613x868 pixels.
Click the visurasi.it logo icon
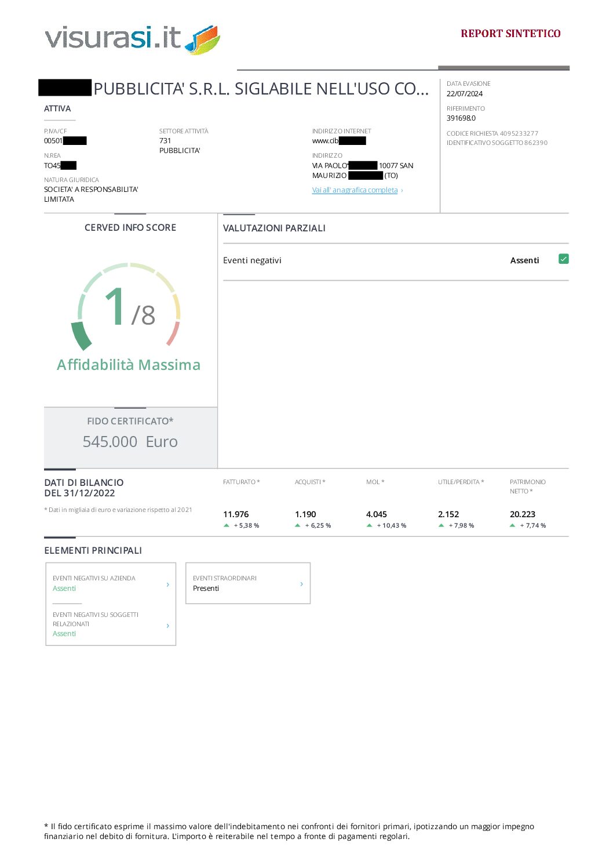tap(202, 39)
